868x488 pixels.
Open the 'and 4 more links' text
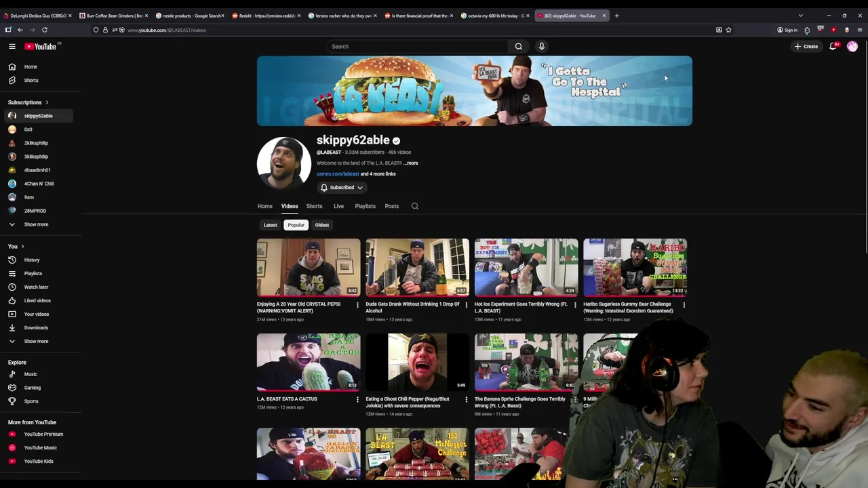[x=378, y=174]
